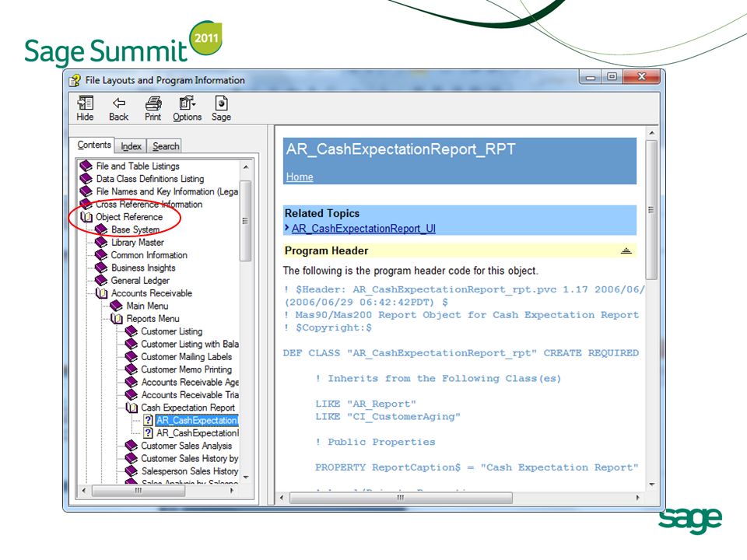
Task: Maximize the File Layouts help window
Action: click(x=612, y=77)
